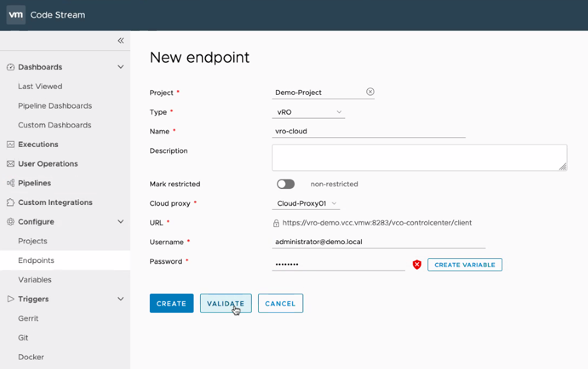Click the CANCEL button
Image resolution: width=588 pixels, height=369 pixels.
tap(281, 303)
